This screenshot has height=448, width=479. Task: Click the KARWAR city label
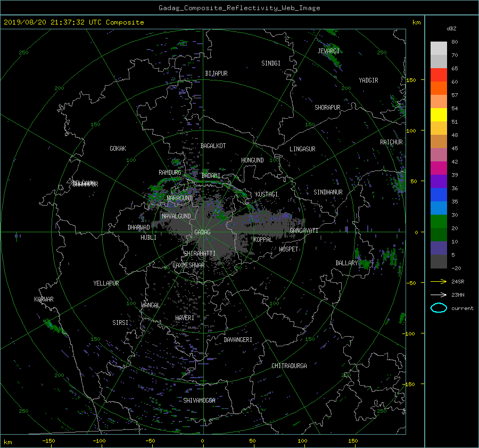click(44, 299)
